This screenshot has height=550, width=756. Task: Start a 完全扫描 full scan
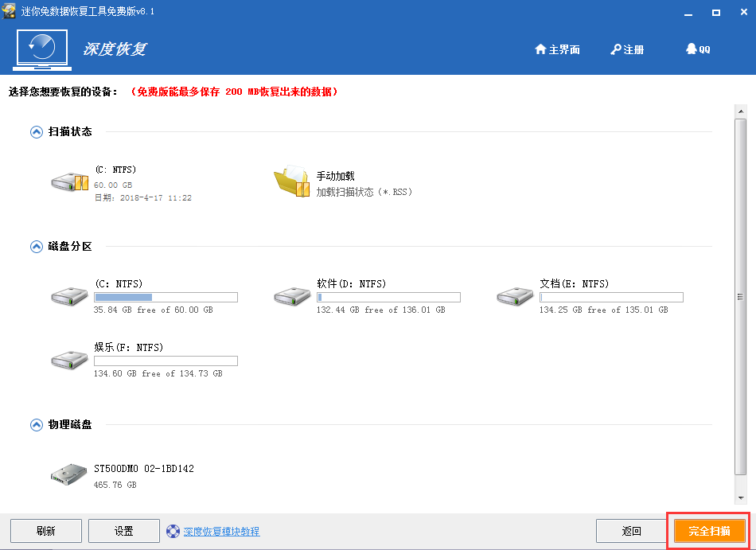pos(707,530)
